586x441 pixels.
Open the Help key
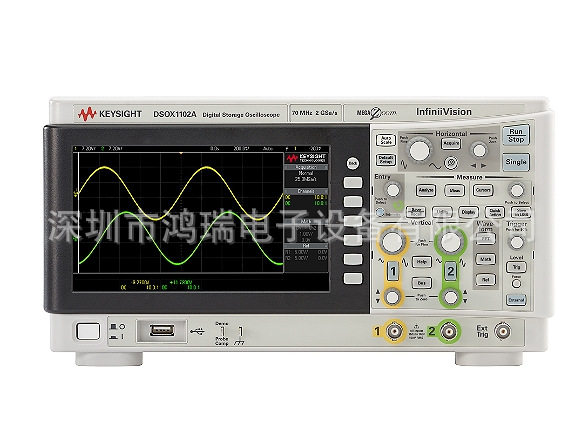pyautogui.click(x=422, y=262)
